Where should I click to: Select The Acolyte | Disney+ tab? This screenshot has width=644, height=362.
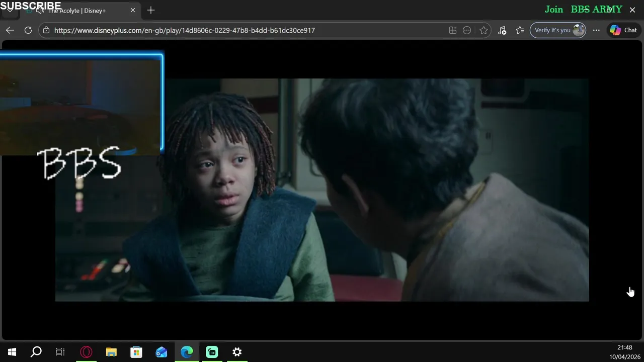coord(80,11)
